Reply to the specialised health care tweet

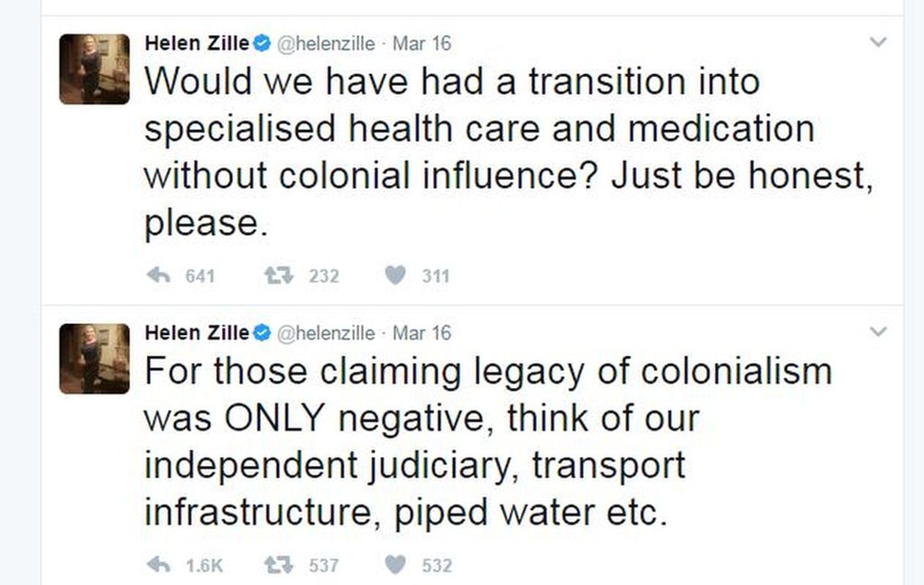click(159, 276)
